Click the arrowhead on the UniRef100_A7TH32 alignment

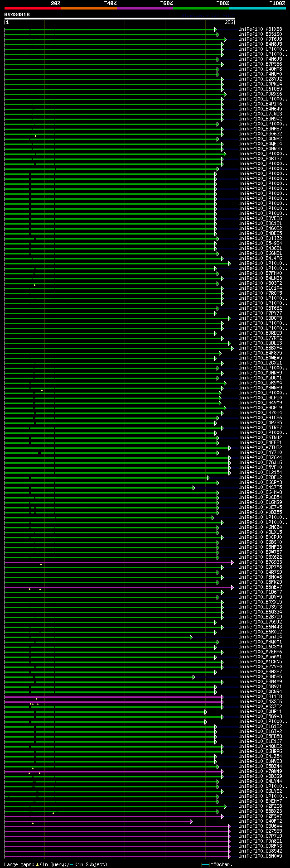coord(230,448)
